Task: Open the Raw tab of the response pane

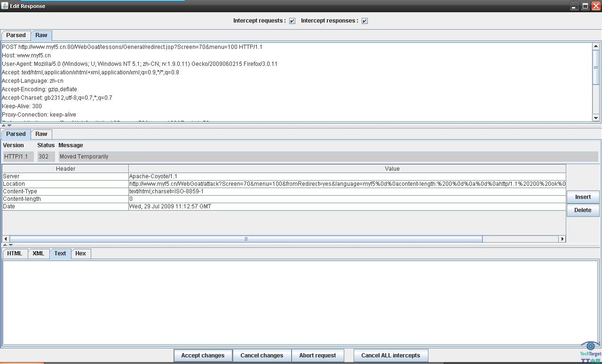Action: [x=41, y=134]
